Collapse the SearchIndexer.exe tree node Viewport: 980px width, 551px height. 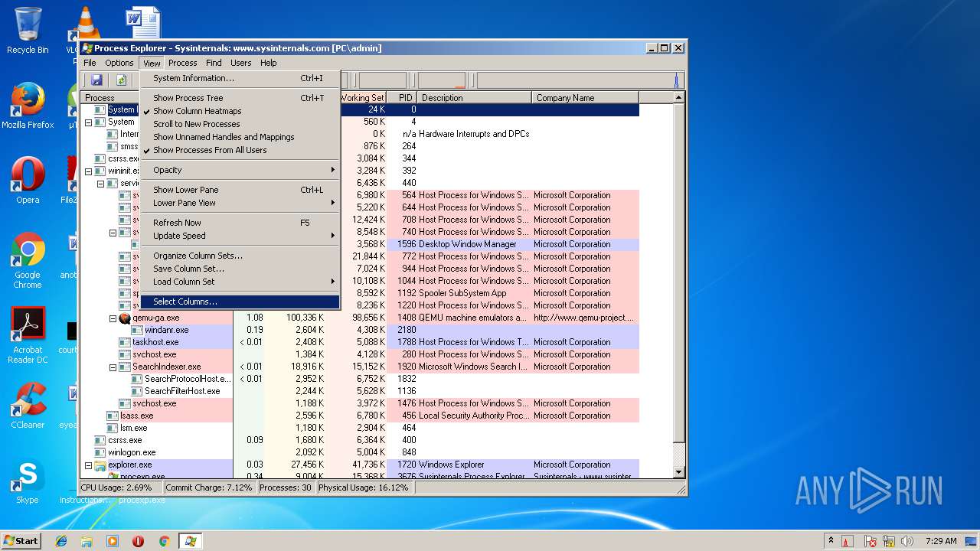click(x=113, y=367)
